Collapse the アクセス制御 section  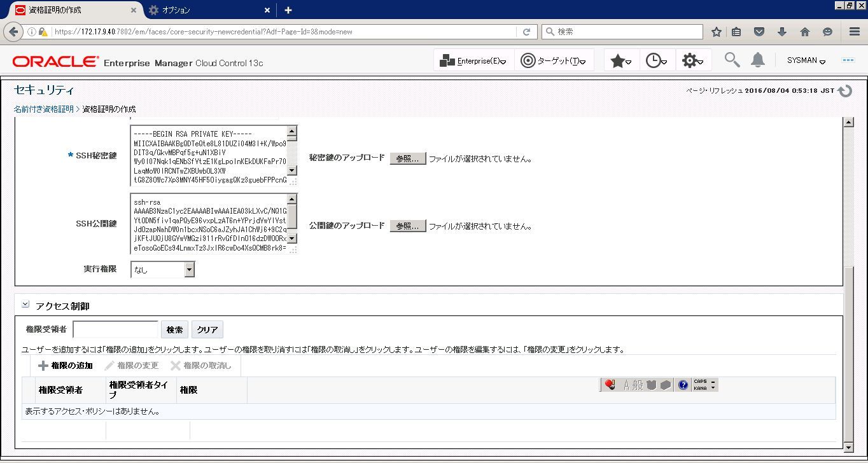point(25,305)
